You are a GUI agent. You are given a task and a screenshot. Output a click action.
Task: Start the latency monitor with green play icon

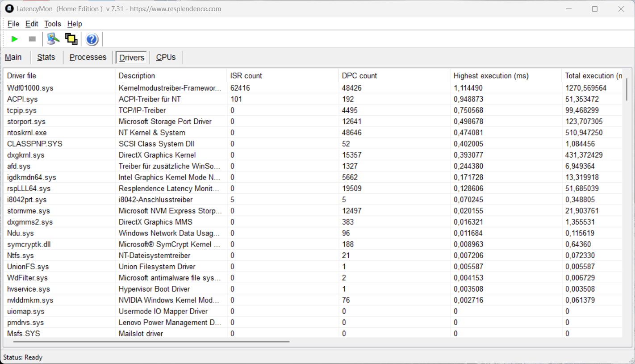(x=15, y=39)
